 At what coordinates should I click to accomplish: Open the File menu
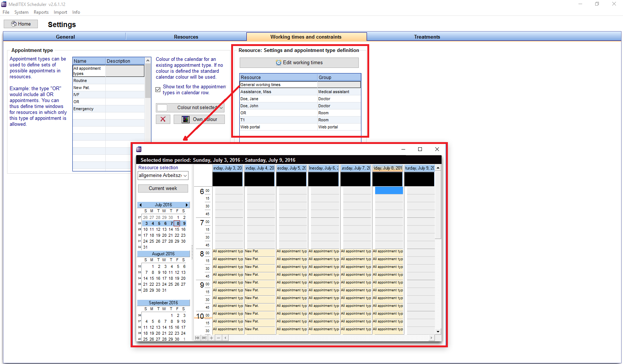point(6,12)
